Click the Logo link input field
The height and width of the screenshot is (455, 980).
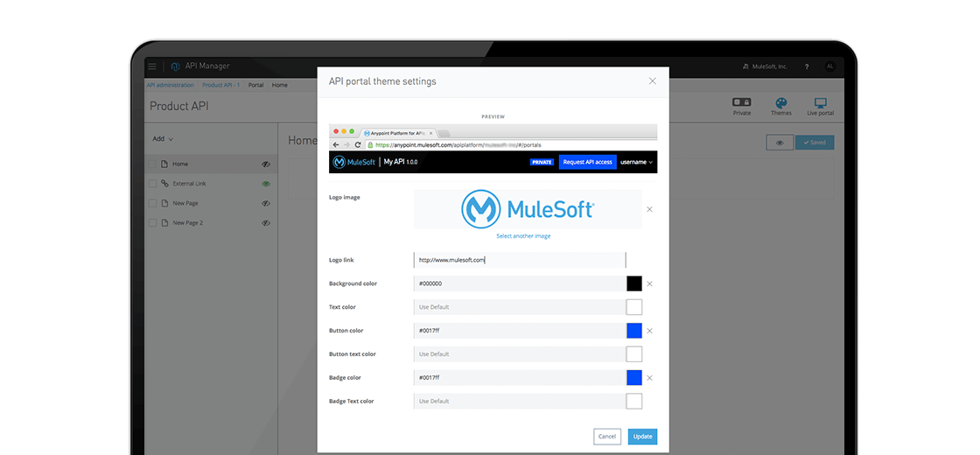(x=520, y=260)
